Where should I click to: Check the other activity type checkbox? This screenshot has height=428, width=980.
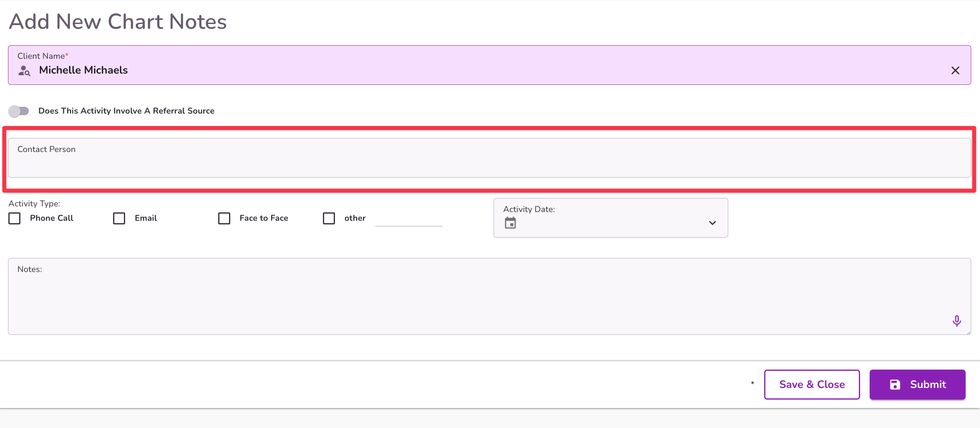(329, 218)
